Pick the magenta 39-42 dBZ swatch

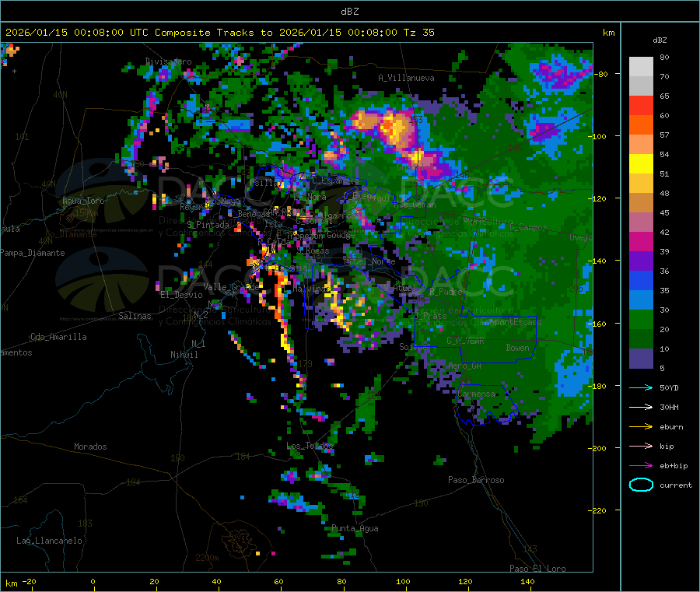(x=641, y=241)
